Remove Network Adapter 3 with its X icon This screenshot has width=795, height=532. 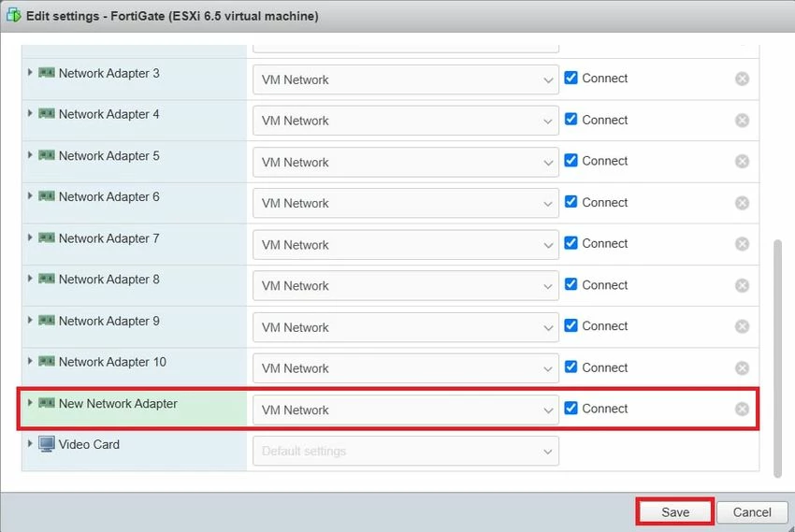[x=742, y=79]
